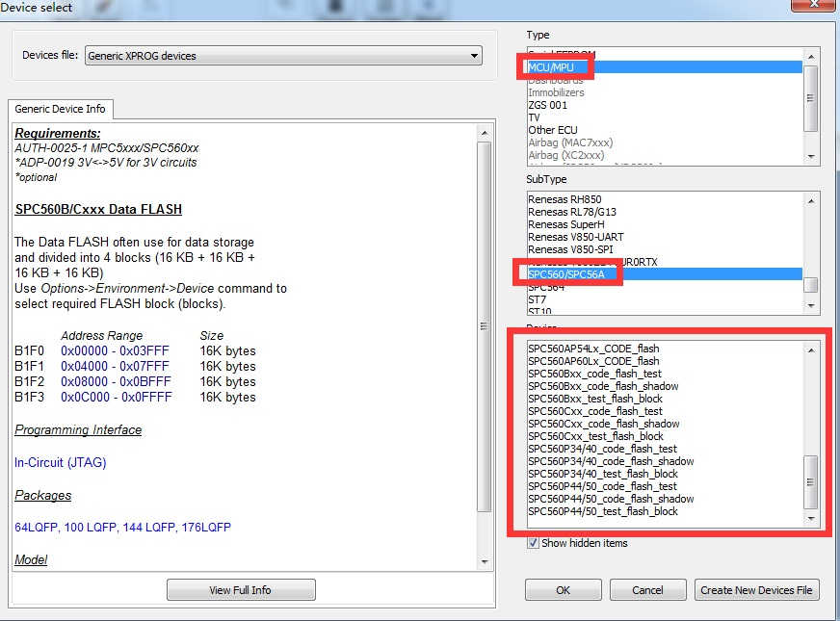Screen dimensions: 840x621
Task: Click the In-Circuit (JTAG) text
Action: (x=60, y=462)
